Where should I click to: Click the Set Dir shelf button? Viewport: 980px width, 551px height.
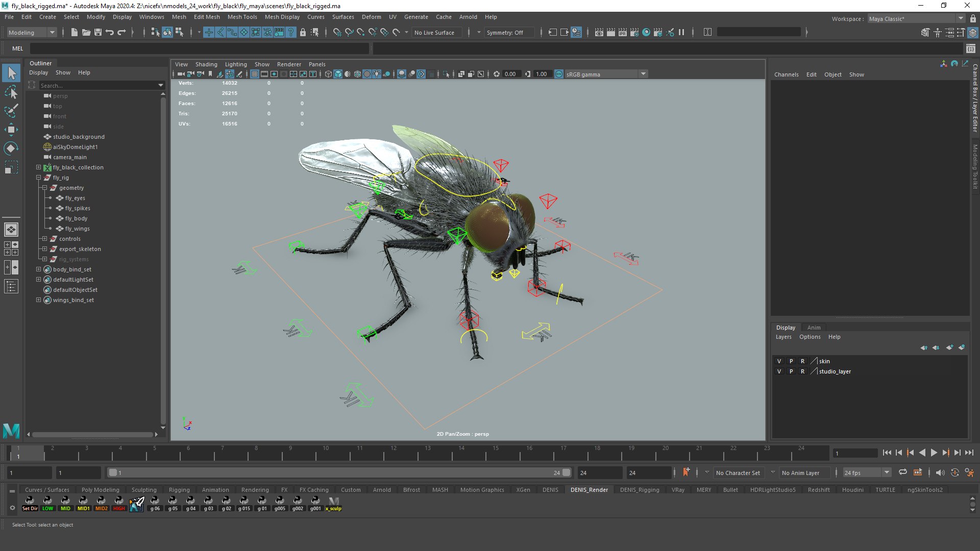[x=30, y=503]
